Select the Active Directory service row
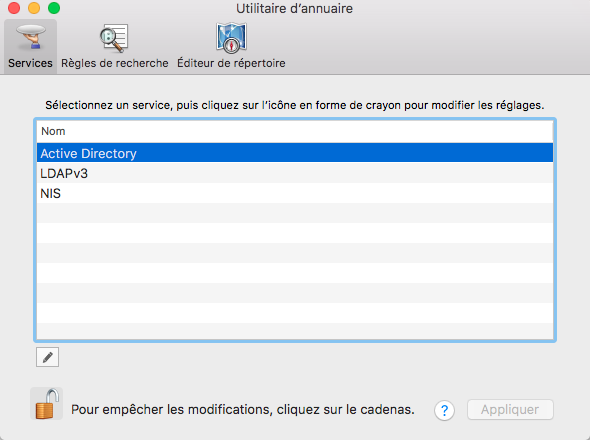 pos(295,153)
